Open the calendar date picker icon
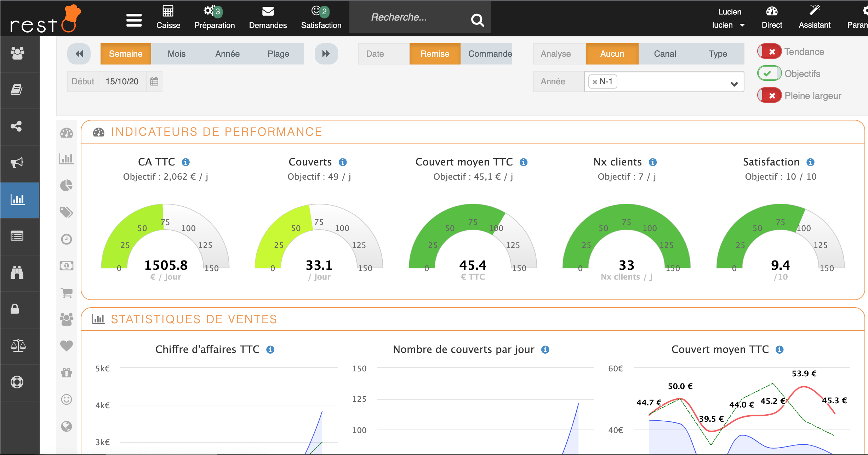The height and width of the screenshot is (455, 868). pos(154,82)
